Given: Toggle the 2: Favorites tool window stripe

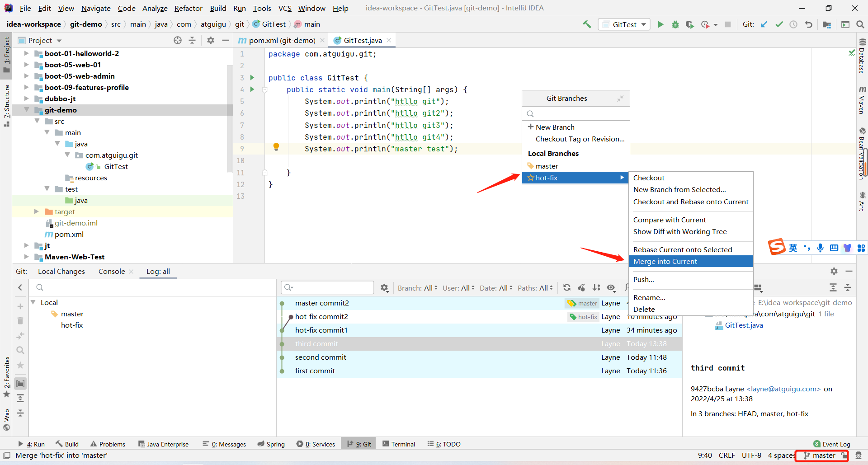Looking at the screenshot, I should tap(6, 377).
